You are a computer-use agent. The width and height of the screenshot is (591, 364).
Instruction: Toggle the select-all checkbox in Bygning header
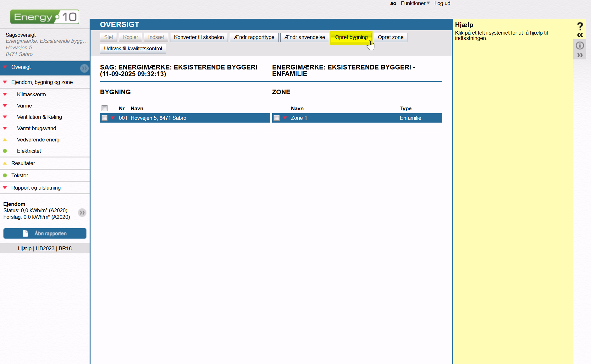tap(105, 108)
